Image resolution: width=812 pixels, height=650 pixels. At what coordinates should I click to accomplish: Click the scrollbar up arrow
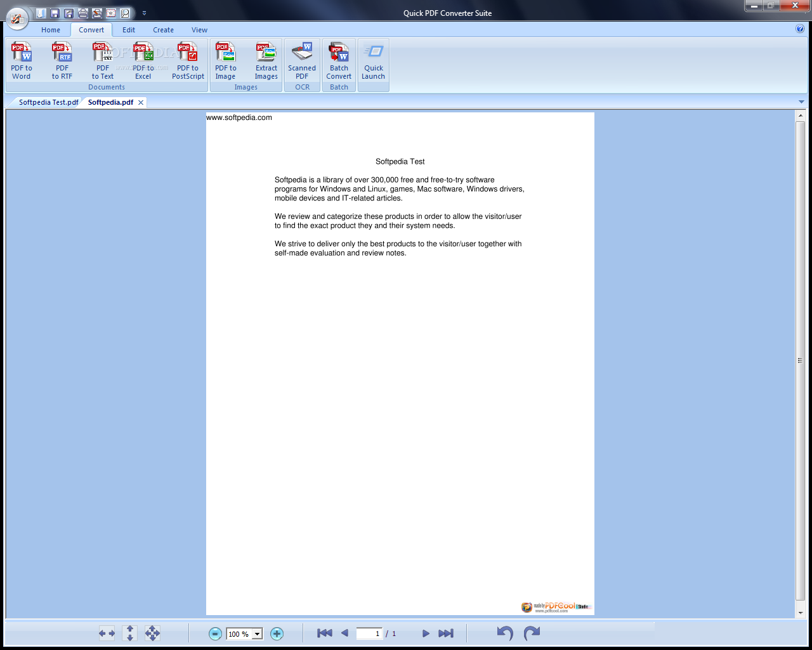click(800, 115)
